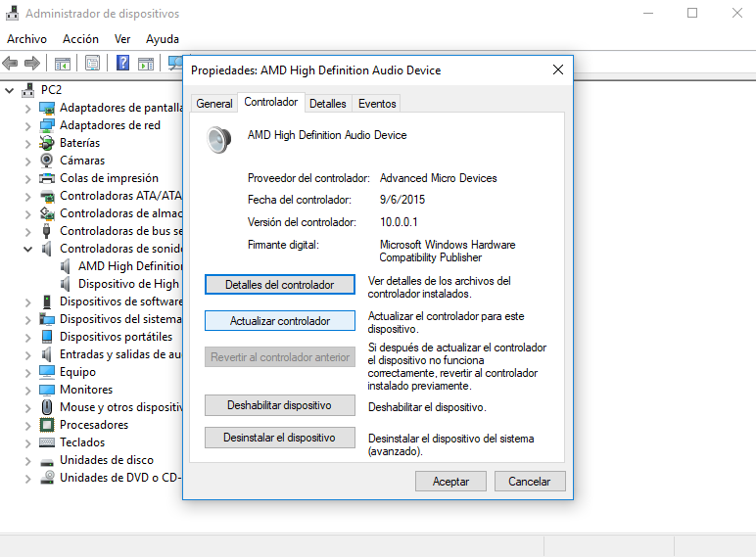The width and height of the screenshot is (756, 557).
Task: Click the Adaptadores de red icon
Action: (47, 125)
